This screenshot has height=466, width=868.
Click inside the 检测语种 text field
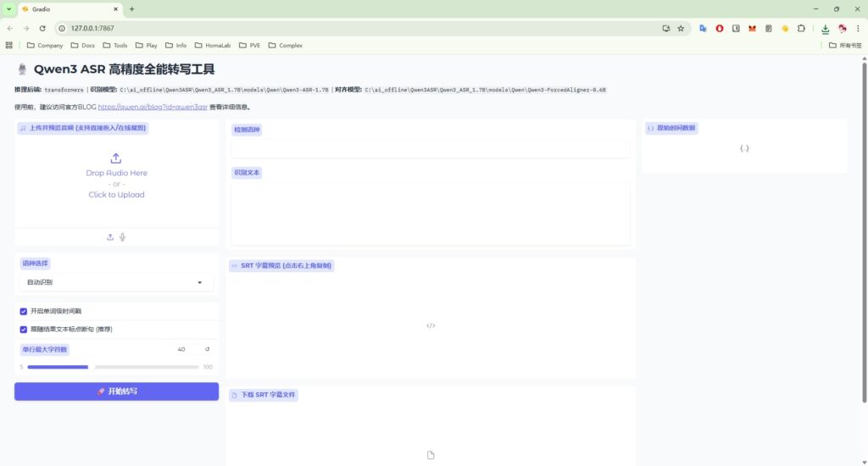point(431,149)
